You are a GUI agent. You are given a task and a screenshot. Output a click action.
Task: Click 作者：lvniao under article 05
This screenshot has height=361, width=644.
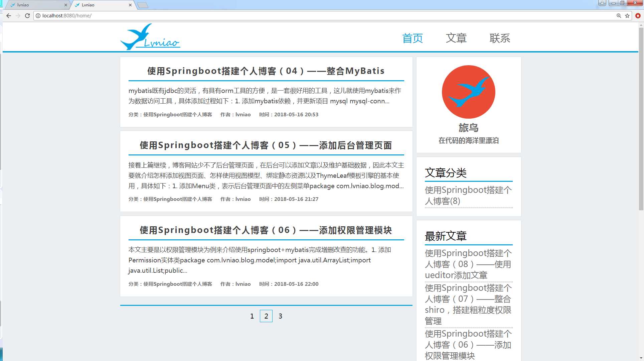[x=235, y=199]
